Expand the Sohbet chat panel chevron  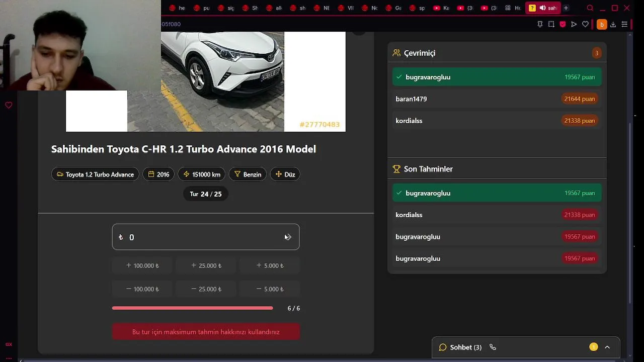[x=607, y=347]
